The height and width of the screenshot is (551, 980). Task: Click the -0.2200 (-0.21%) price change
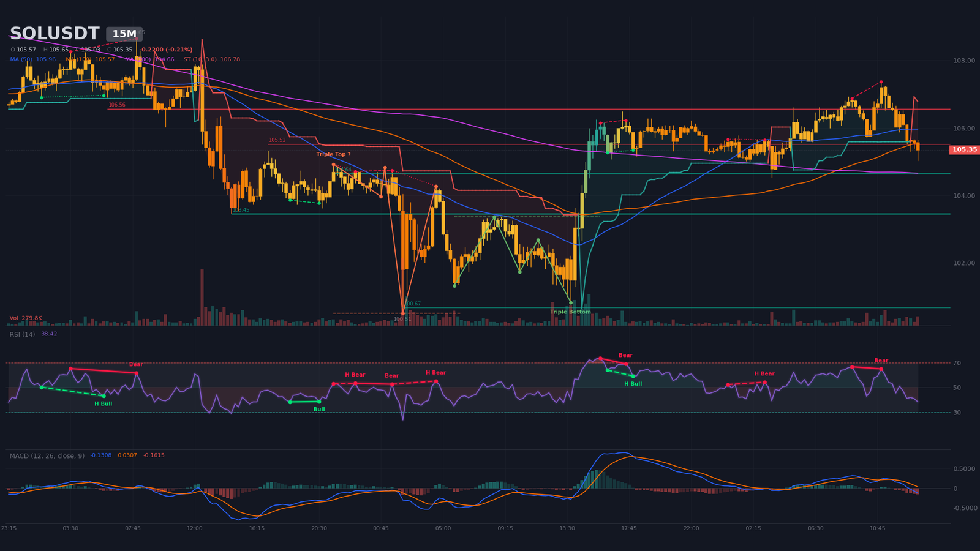pos(167,50)
